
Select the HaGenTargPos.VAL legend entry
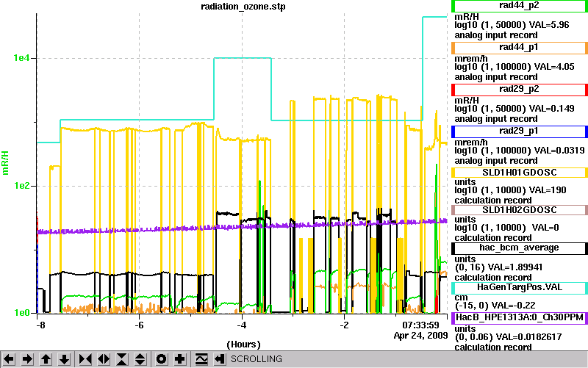519,288
